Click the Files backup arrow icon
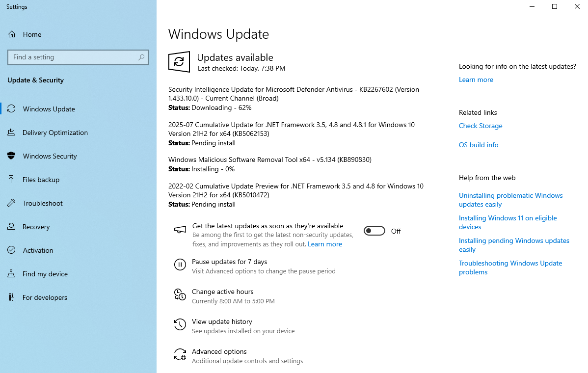This screenshot has width=588, height=373. [x=12, y=180]
